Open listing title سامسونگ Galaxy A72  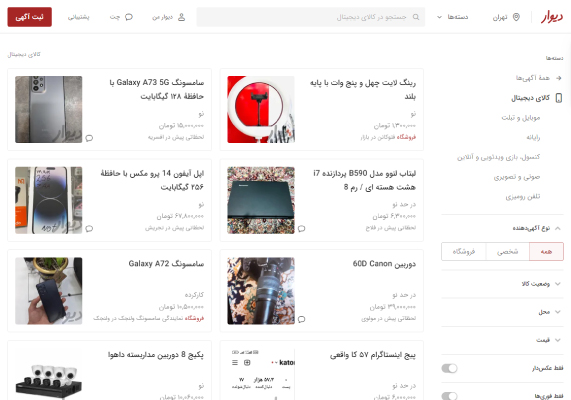tap(166, 263)
